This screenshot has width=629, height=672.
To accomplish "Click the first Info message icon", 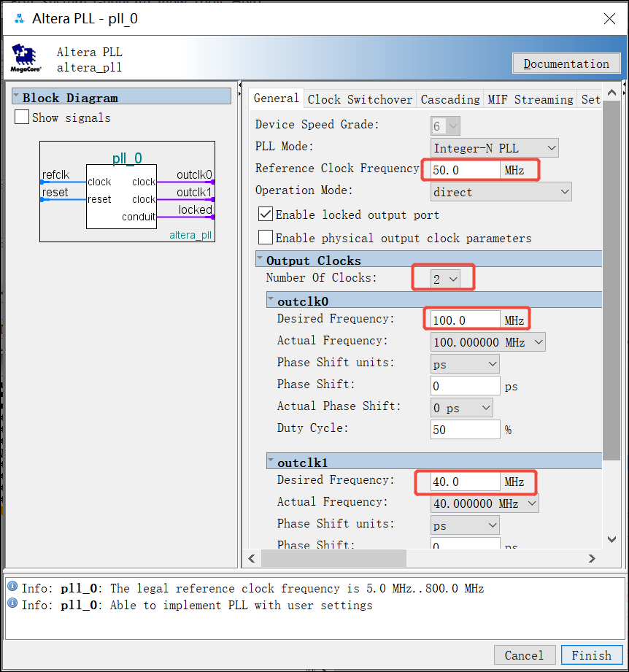I will click(12, 587).
